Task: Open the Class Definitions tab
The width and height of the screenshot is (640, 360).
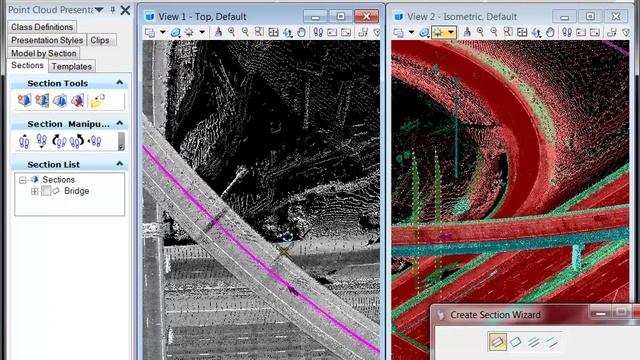Action: pyautogui.click(x=42, y=27)
